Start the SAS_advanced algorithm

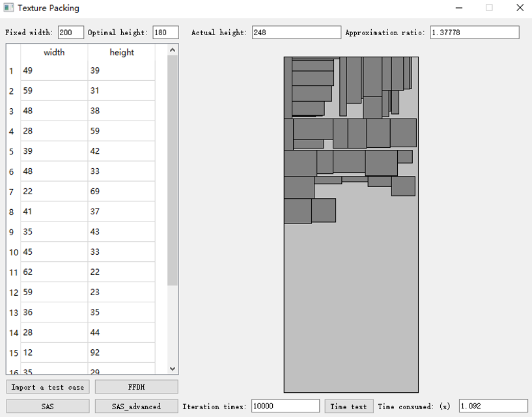point(136,407)
